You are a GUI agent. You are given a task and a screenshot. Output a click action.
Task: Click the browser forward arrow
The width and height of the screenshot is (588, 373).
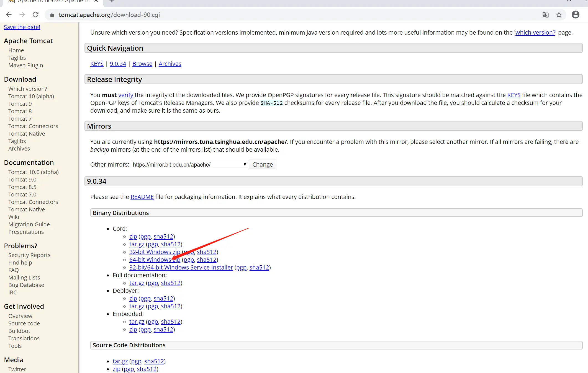[22, 15]
